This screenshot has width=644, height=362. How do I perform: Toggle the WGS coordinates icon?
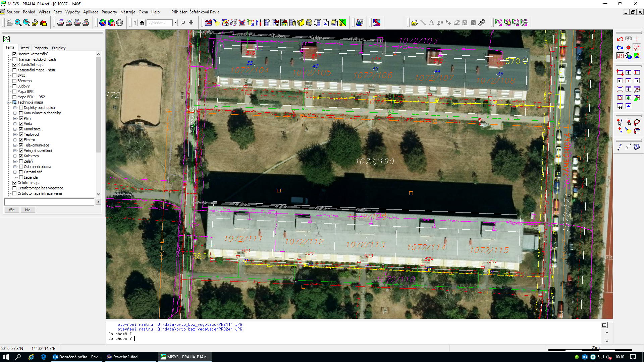pos(620,56)
